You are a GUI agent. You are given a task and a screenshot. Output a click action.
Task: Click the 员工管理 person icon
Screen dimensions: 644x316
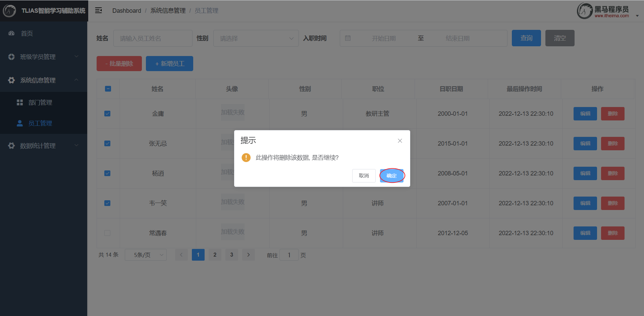pos(20,123)
